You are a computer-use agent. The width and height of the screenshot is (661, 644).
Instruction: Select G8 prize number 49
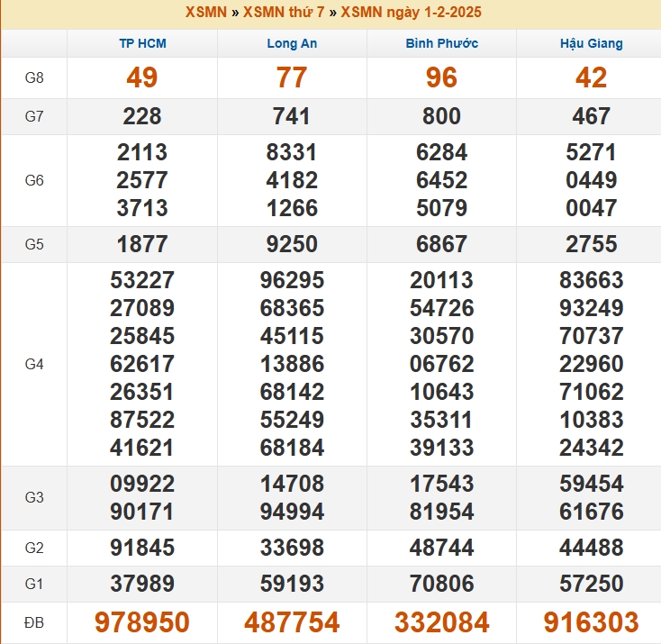pos(142,77)
